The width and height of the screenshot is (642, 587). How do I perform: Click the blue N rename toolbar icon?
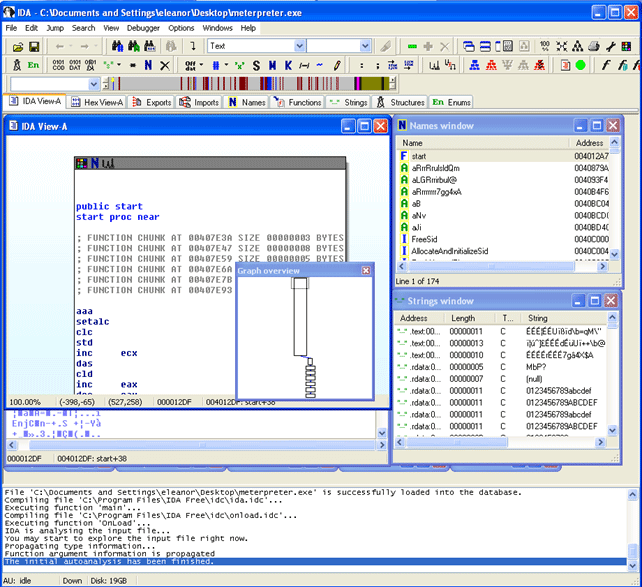148,65
